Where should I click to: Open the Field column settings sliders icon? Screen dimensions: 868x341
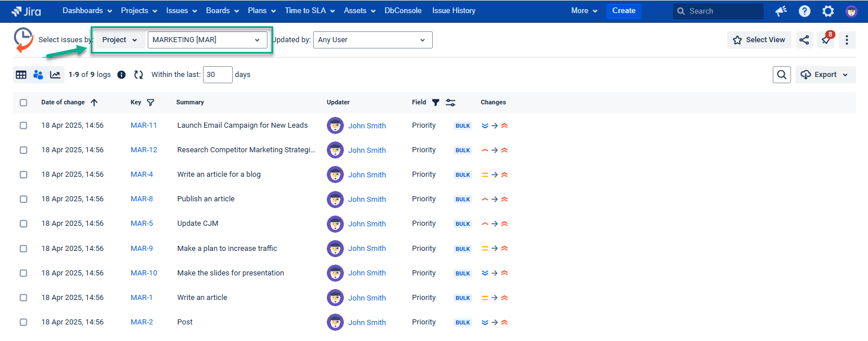click(451, 103)
